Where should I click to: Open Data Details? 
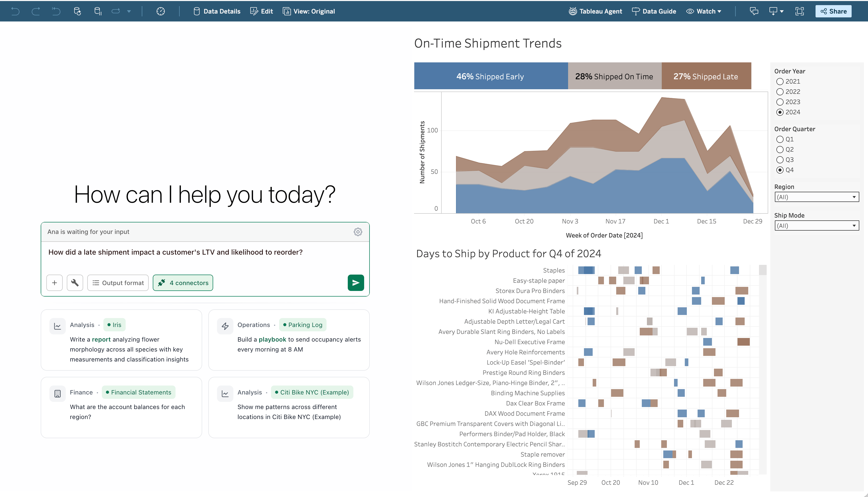tap(217, 11)
